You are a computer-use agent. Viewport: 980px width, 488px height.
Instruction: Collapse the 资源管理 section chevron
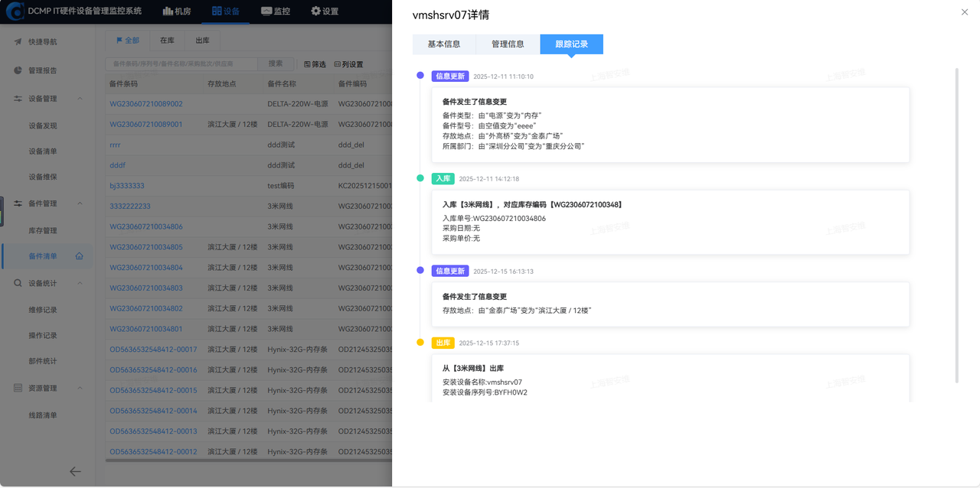[80, 388]
